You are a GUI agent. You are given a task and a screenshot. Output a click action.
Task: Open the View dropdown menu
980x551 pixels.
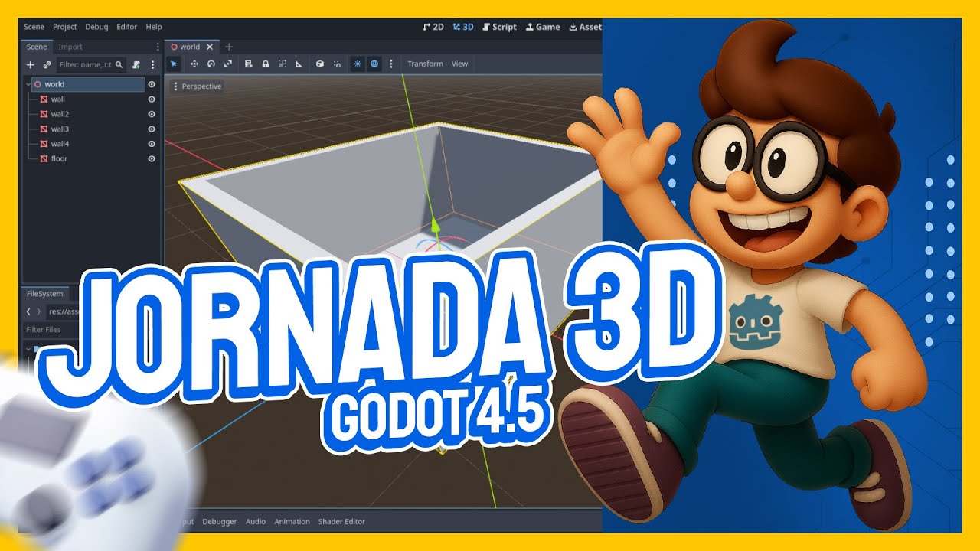coord(459,64)
